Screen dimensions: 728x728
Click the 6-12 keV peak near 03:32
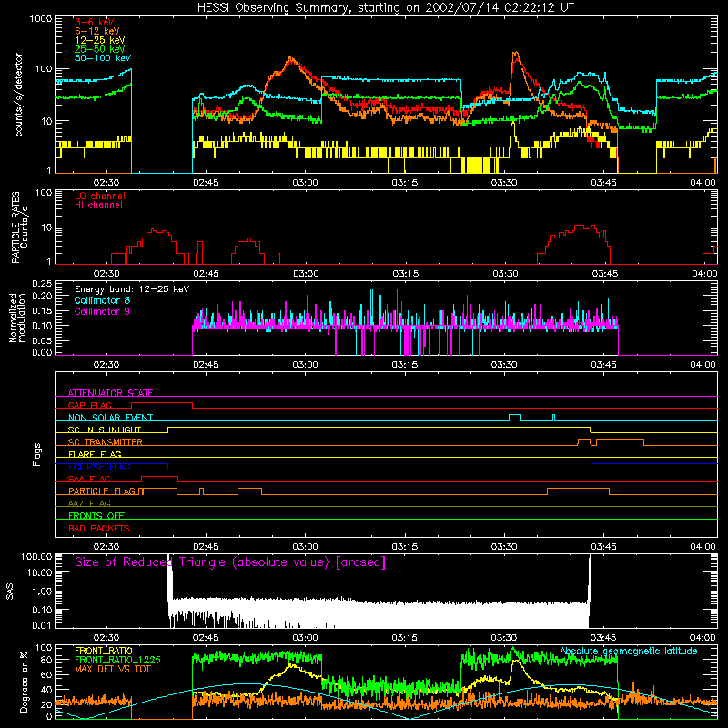(x=515, y=54)
